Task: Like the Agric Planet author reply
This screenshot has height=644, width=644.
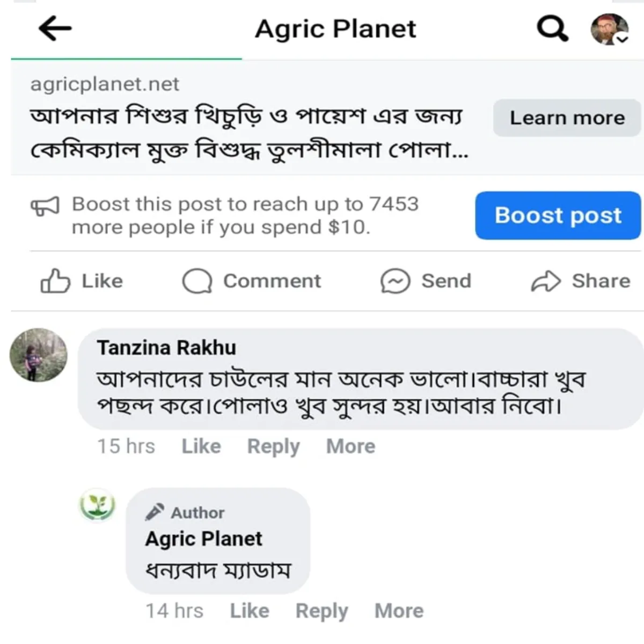Action: (x=250, y=611)
